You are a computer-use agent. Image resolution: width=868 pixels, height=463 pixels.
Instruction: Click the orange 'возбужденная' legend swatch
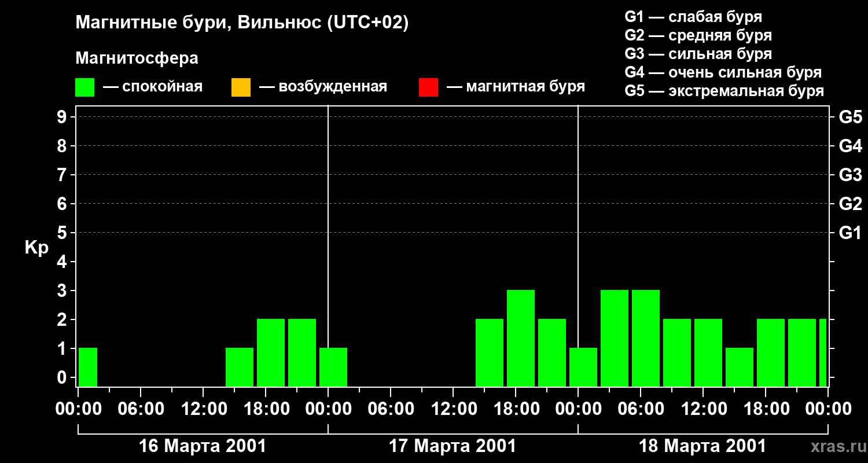(x=241, y=87)
